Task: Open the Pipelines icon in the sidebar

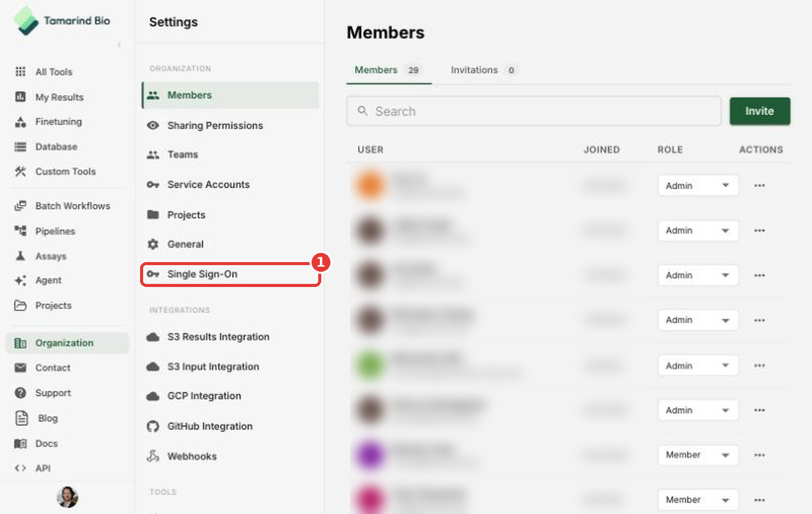Action: coord(20,231)
